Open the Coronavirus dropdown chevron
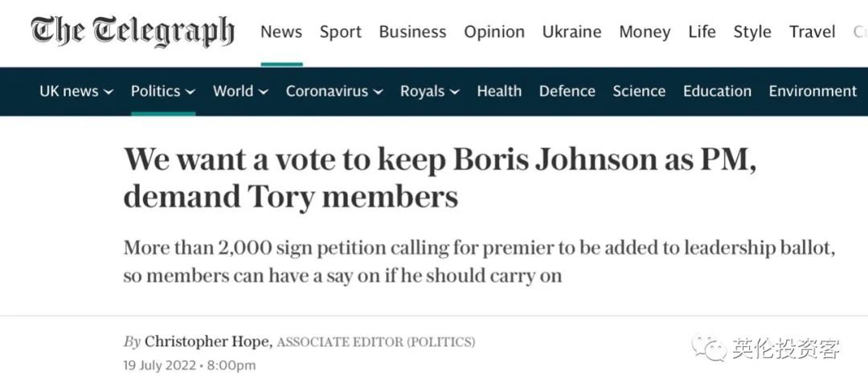868x387 pixels. [378, 92]
